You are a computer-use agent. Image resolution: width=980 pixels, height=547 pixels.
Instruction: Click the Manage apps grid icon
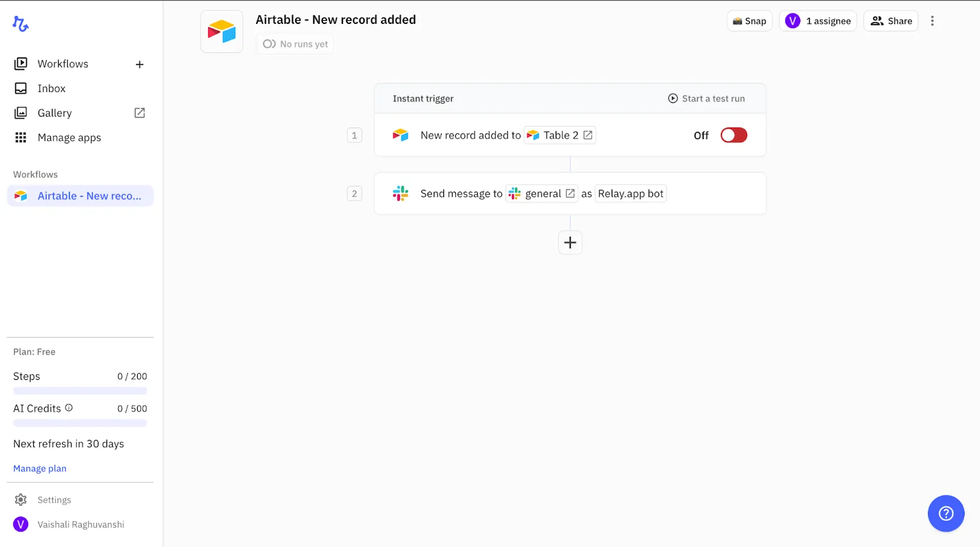pyautogui.click(x=21, y=137)
